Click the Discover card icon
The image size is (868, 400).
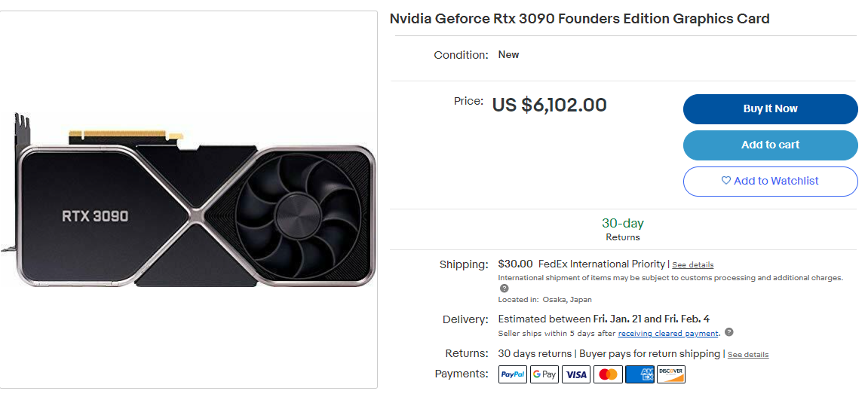tap(671, 374)
